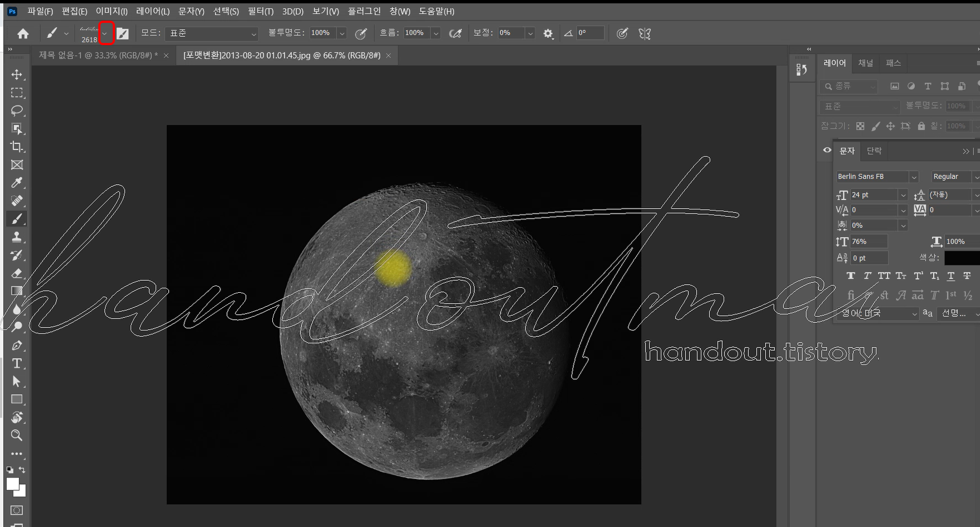Image resolution: width=980 pixels, height=527 pixels.
Task: Open the History panel icon
Action: click(x=802, y=69)
